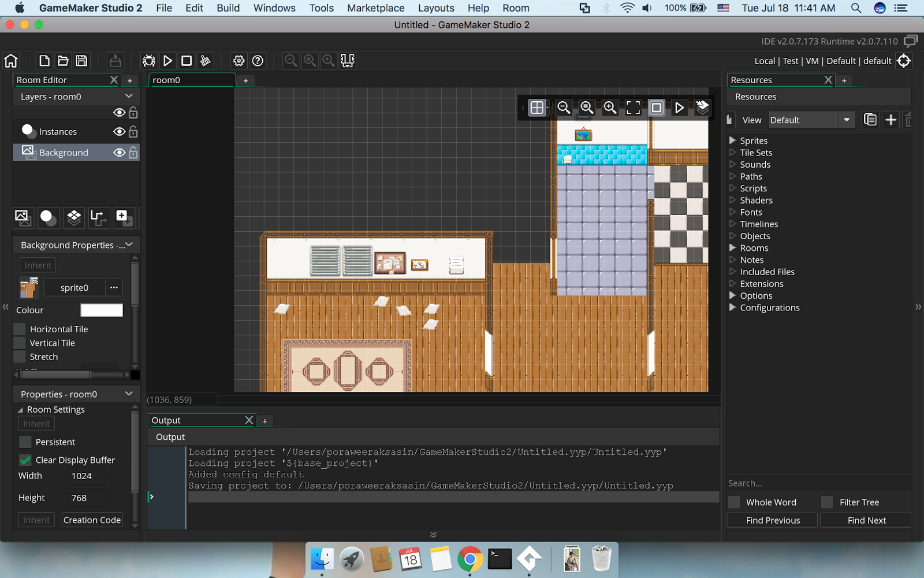
Task: Click the clean project broom icon
Action: tap(205, 61)
